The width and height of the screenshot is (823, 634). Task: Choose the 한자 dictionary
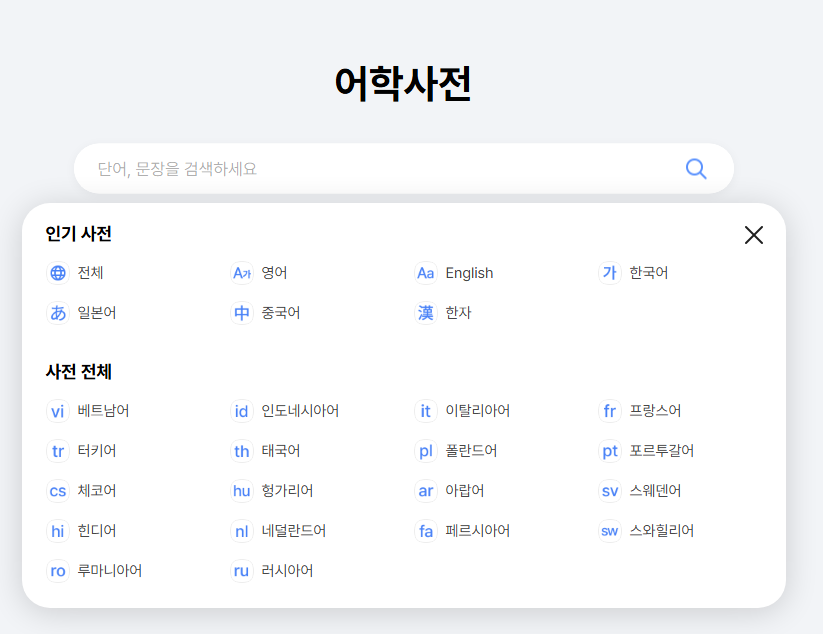pyautogui.click(x=458, y=313)
